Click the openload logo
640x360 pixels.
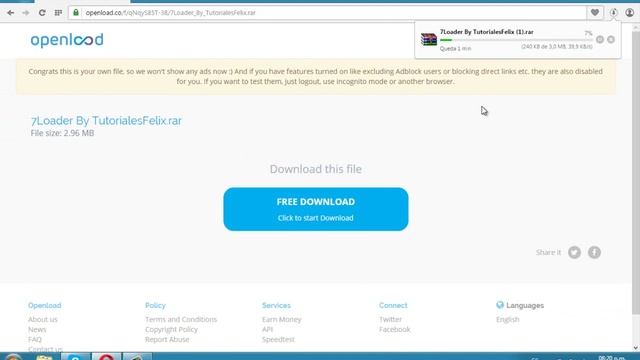67,40
